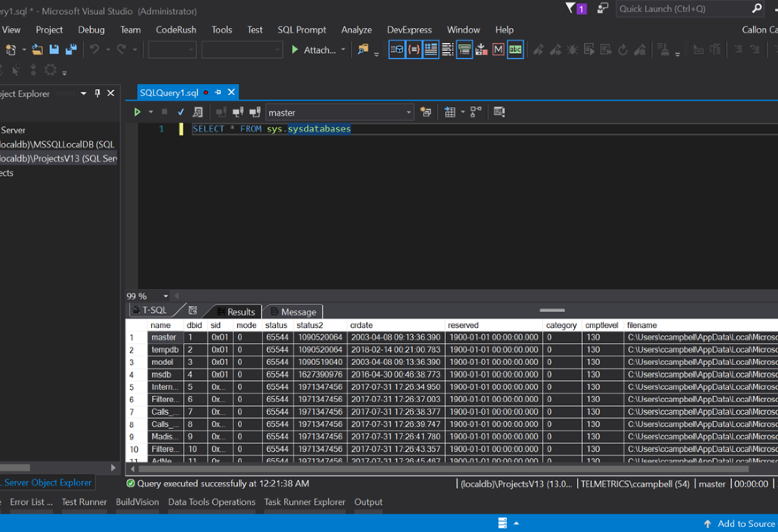Click the icon right of database dropdown

coord(425,112)
